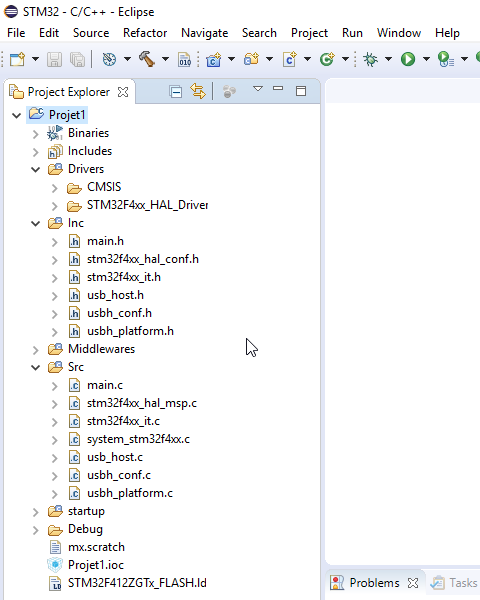Click the new C/C++ project icon
Image resolution: width=480 pixels, height=600 pixels.
point(213,59)
